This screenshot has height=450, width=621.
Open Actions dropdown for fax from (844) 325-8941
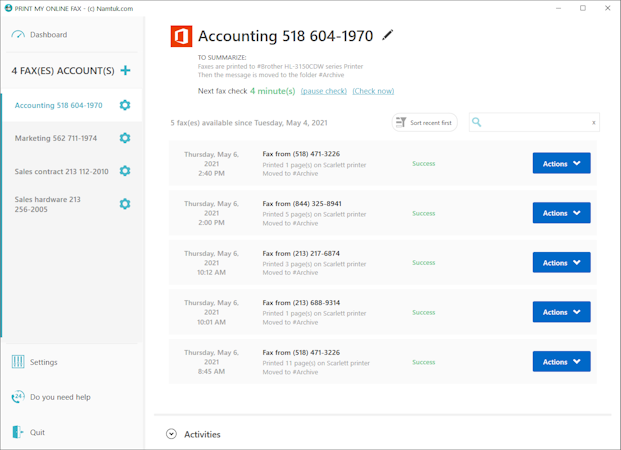[x=562, y=213]
